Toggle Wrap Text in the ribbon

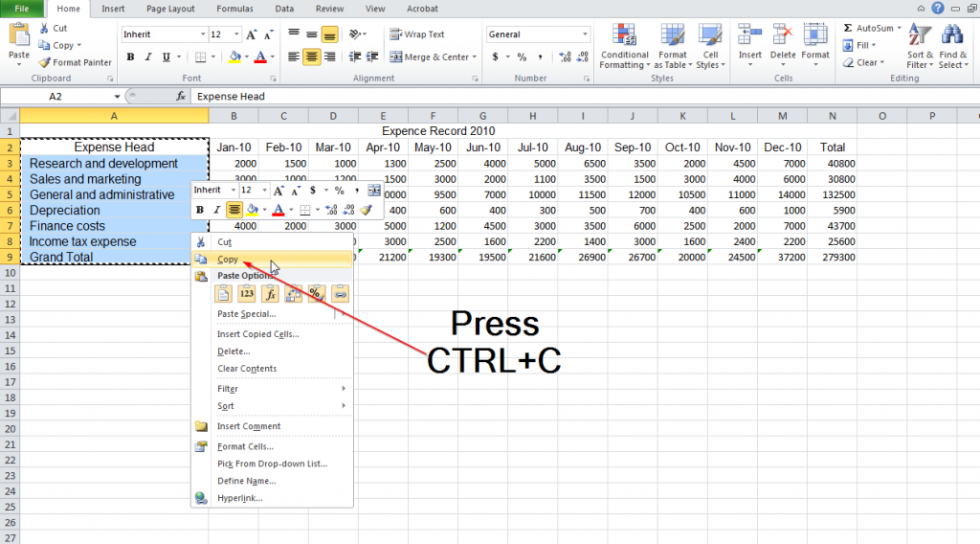click(x=417, y=34)
